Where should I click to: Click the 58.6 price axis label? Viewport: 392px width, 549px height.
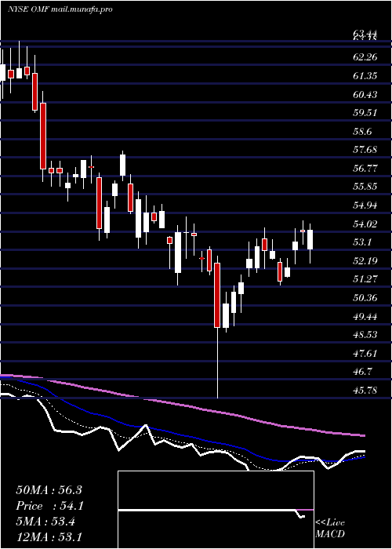point(362,132)
